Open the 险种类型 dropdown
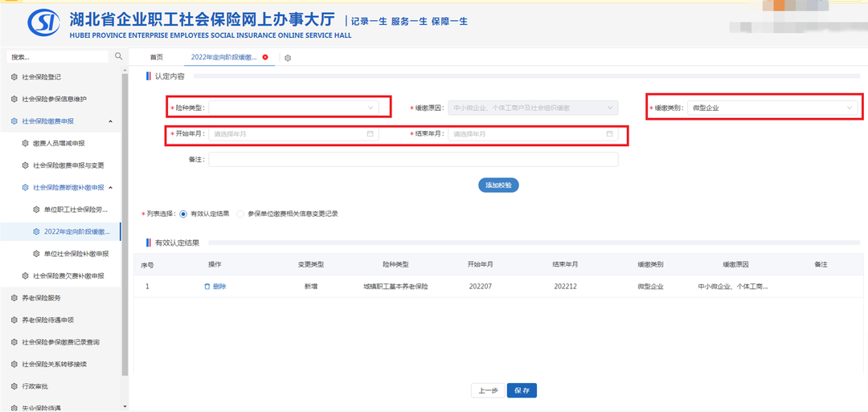This screenshot has width=868, height=412. 293,107
